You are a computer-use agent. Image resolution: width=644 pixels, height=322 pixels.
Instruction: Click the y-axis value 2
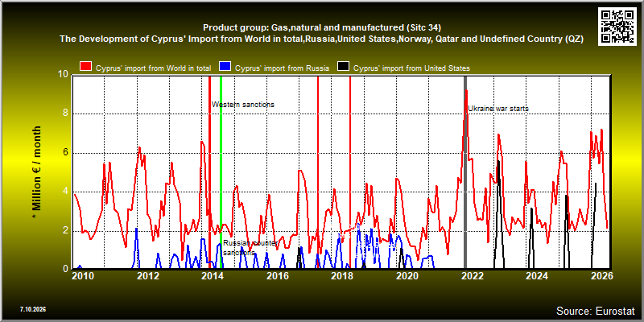tap(66, 231)
